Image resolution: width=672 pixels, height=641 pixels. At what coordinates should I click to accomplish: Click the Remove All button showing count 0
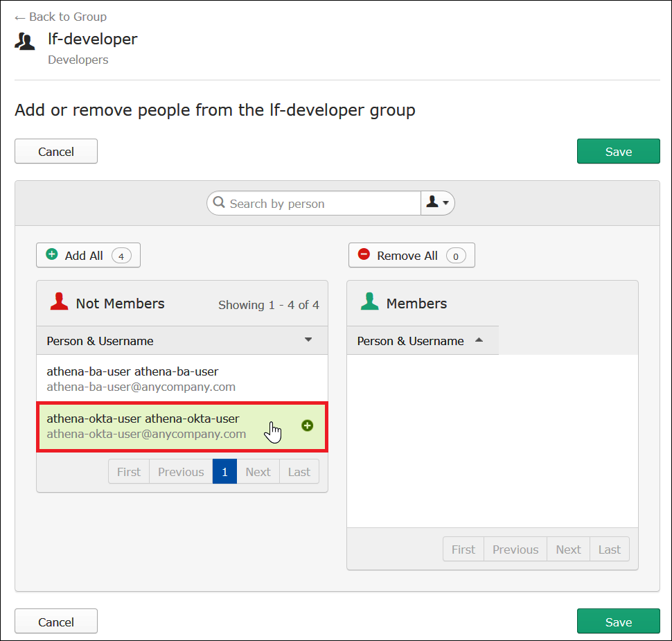[412, 255]
